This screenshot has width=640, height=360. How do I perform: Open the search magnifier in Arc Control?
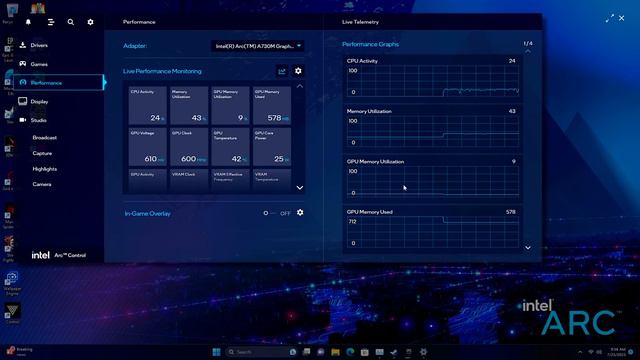[x=71, y=22]
